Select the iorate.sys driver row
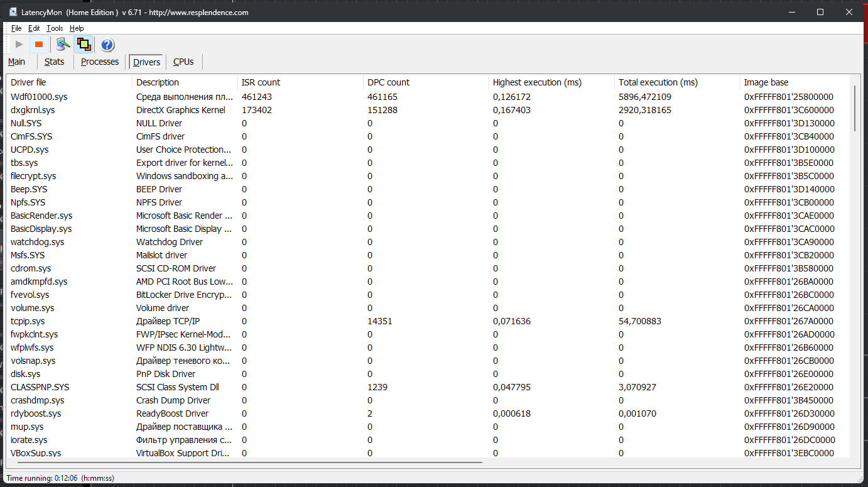 428,440
